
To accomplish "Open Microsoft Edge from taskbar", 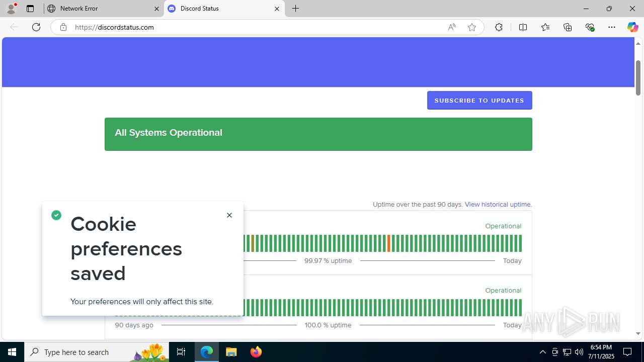I will 207,352.
